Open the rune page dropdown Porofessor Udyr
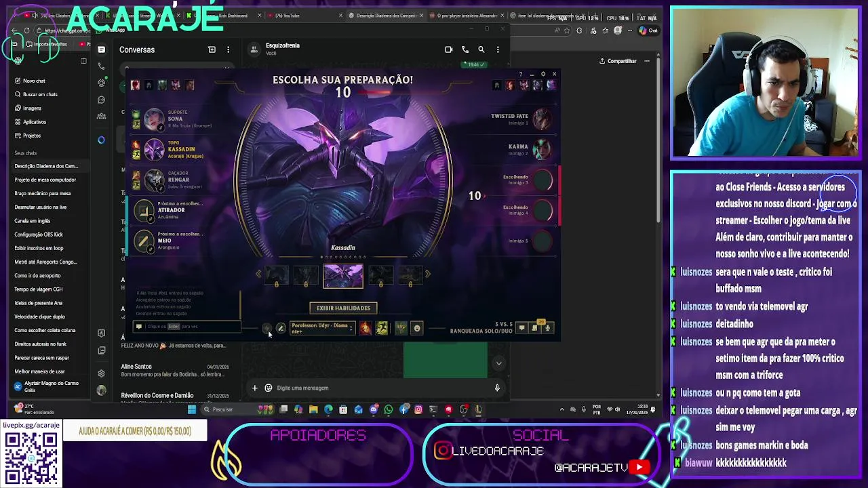The image size is (868, 488). click(322, 328)
